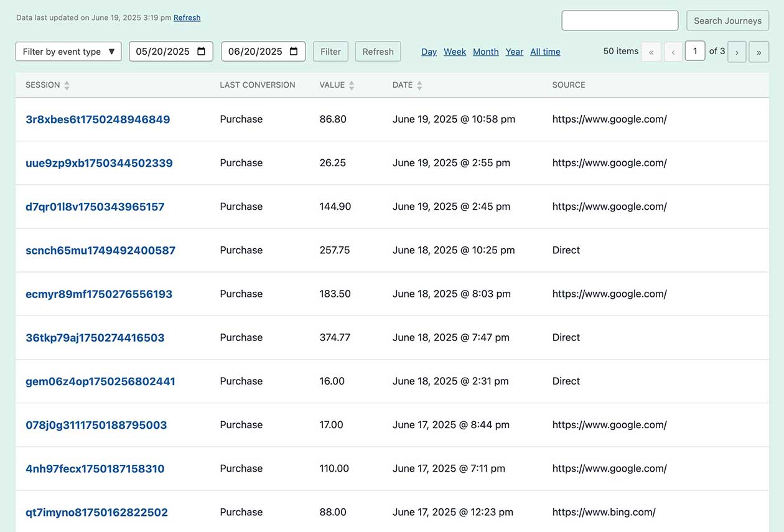
Task: Click the Last Conversion column header
Action: click(258, 85)
